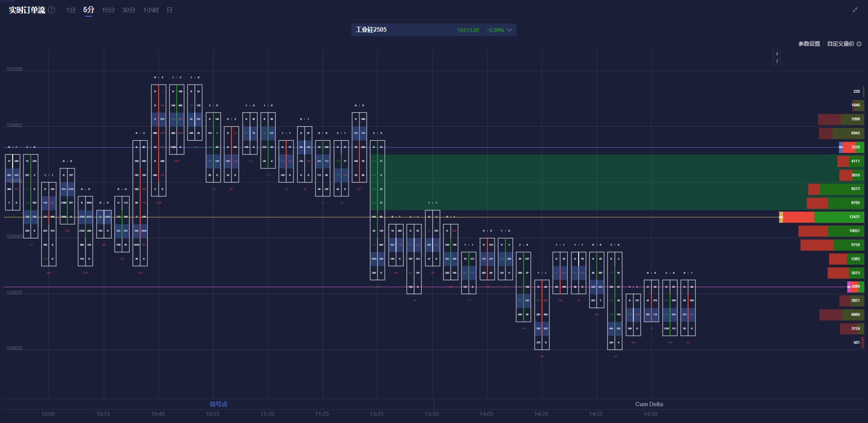Switch chart to 1小时 period
The height and width of the screenshot is (423, 868).
click(x=151, y=10)
